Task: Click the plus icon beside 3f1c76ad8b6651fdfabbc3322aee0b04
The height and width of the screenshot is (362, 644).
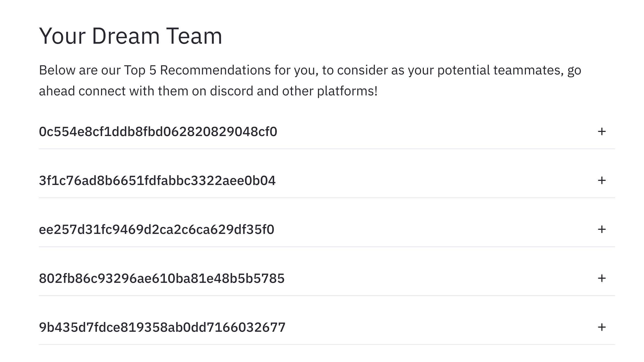Action: click(602, 180)
